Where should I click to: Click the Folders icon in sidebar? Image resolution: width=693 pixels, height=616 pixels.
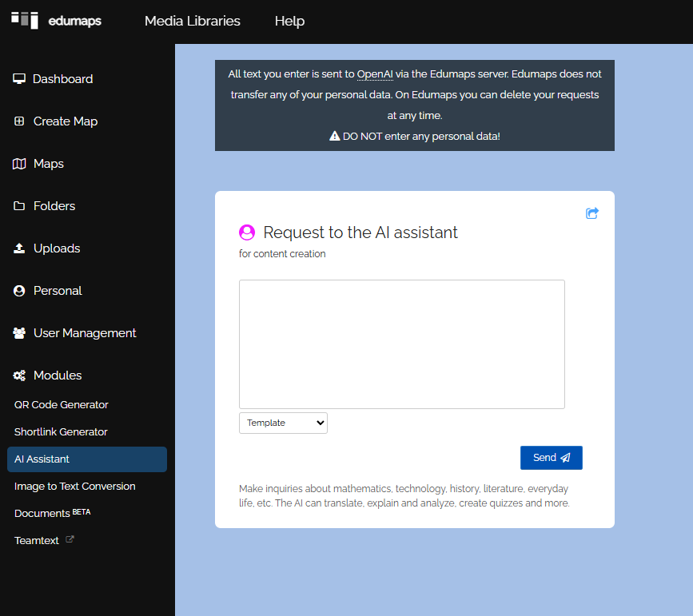tap(20, 206)
